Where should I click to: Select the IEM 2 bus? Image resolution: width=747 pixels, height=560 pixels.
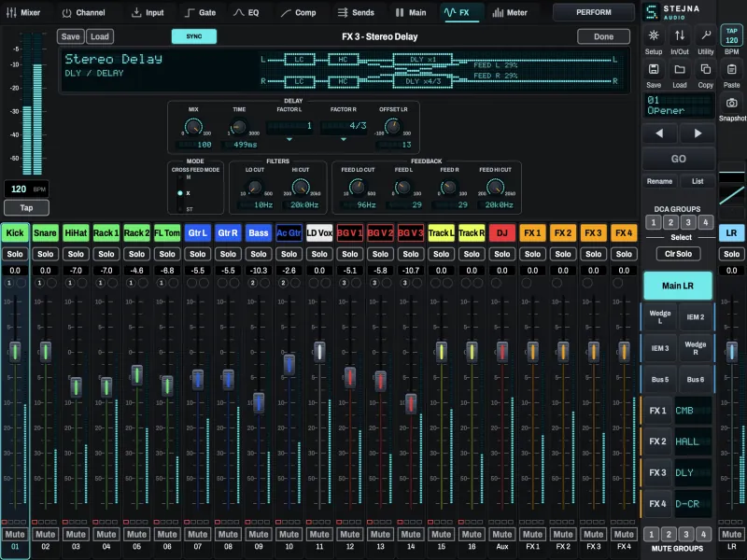695,317
